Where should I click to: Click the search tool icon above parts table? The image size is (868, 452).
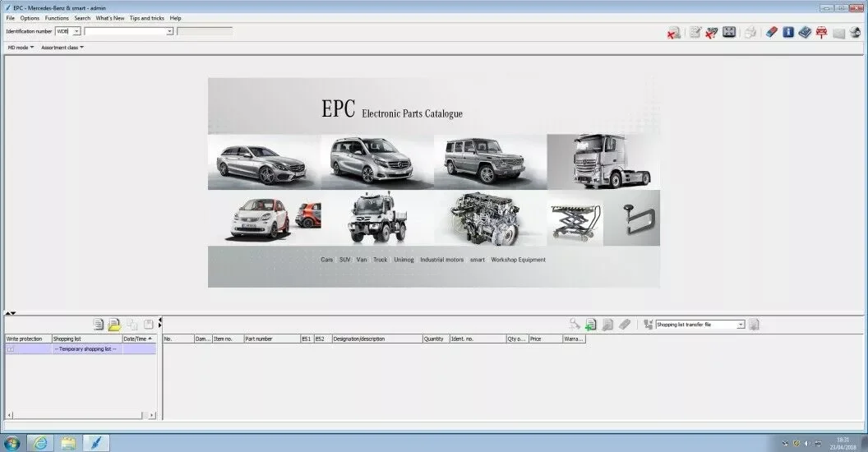click(575, 325)
